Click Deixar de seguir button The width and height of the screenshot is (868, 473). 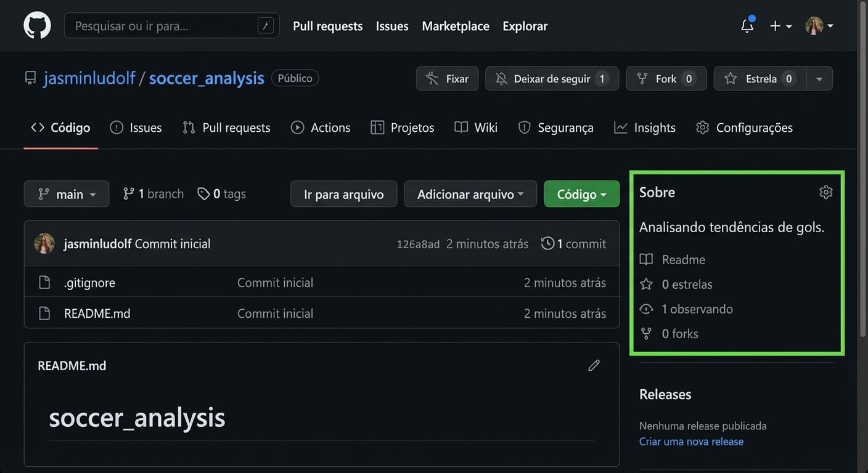tap(552, 79)
